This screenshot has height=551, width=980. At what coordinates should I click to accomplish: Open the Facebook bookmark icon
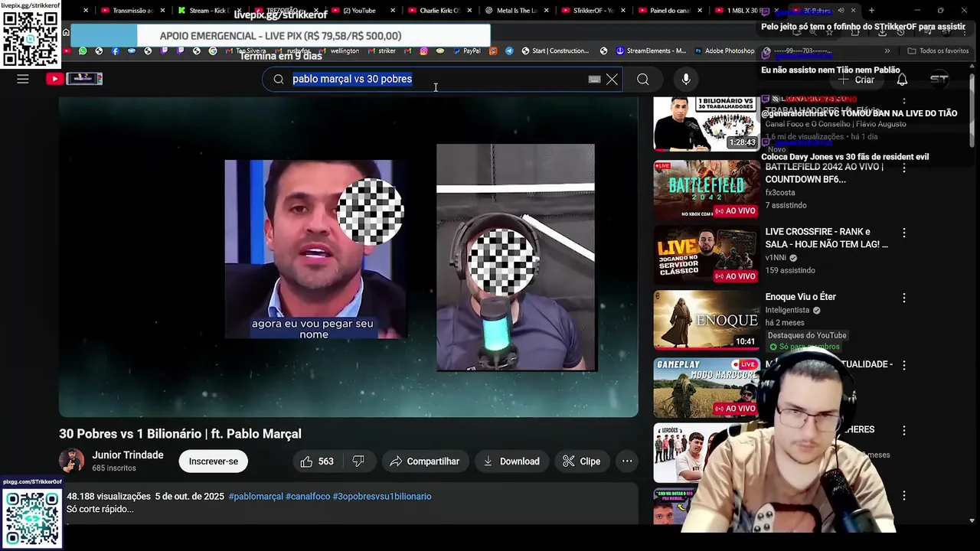(x=115, y=51)
